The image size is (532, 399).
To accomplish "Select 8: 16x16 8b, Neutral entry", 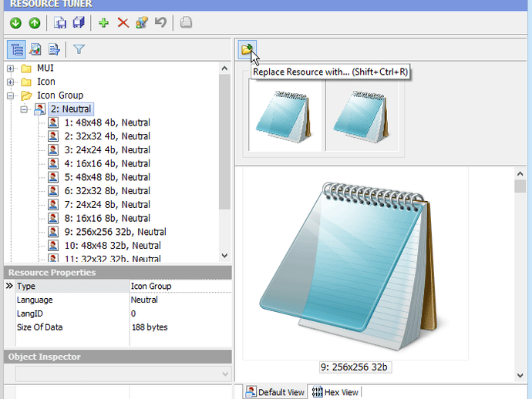I will [107, 218].
